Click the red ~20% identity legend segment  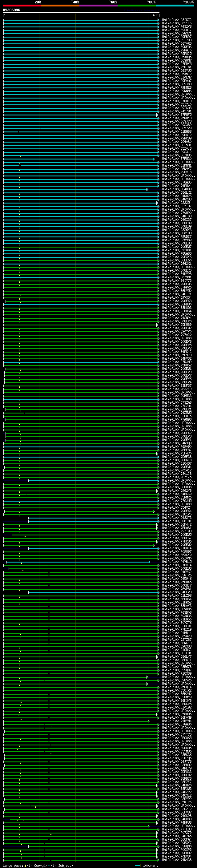(22, 6)
